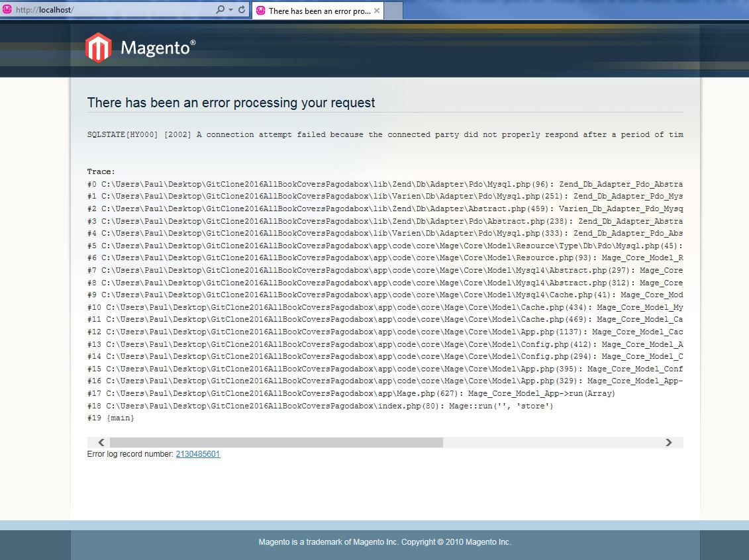Click the Magento trademark copyright footer text
The height and width of the screenshot is (560, 749).
tap(385, 542)
